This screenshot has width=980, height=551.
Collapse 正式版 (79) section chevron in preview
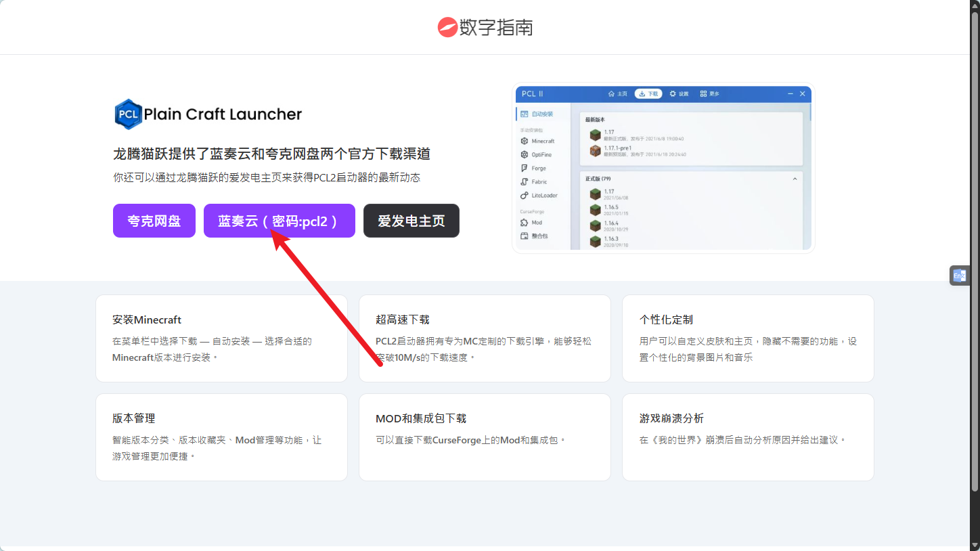(x=795, y=179)
